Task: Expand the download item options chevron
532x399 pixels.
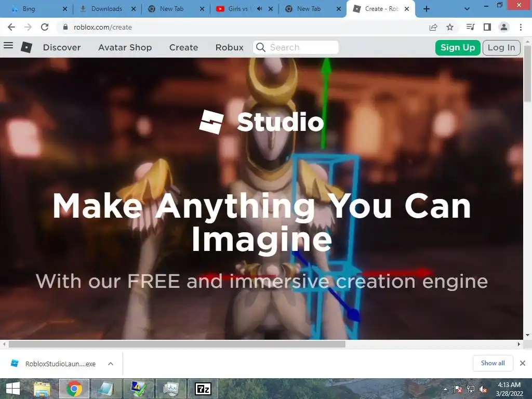Action: 111,364
